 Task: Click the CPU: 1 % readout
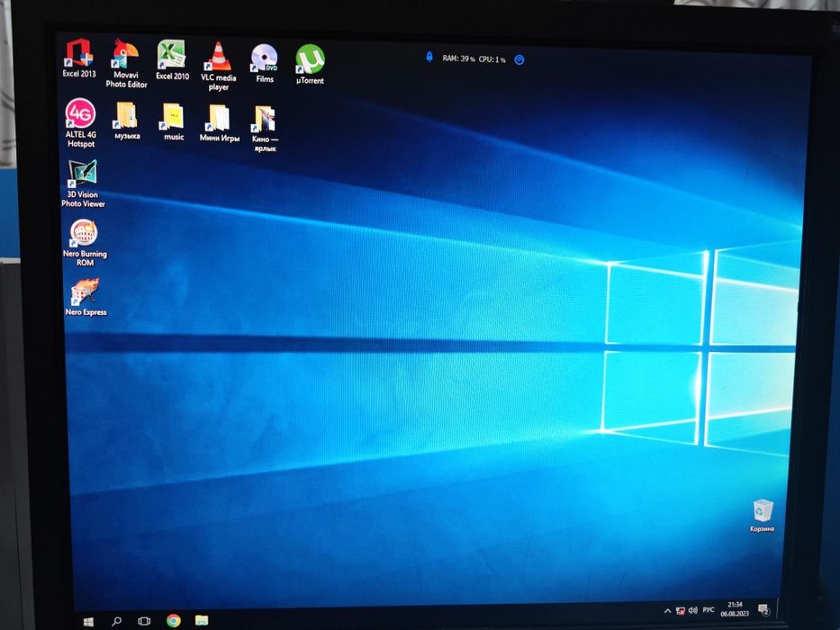492,59
